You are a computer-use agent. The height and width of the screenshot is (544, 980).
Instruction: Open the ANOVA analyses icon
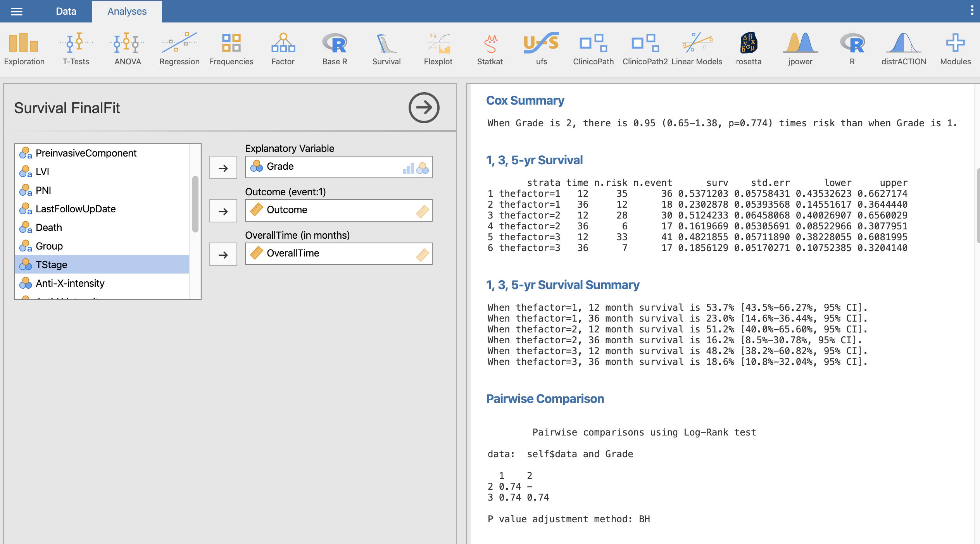pyautogui.click(x=128, y=49)
